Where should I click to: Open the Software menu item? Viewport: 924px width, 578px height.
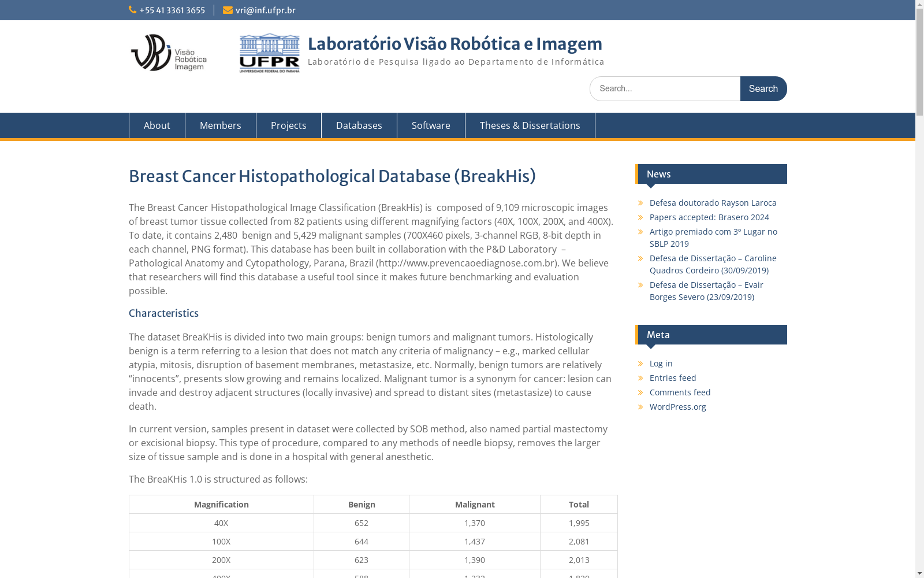431,125
